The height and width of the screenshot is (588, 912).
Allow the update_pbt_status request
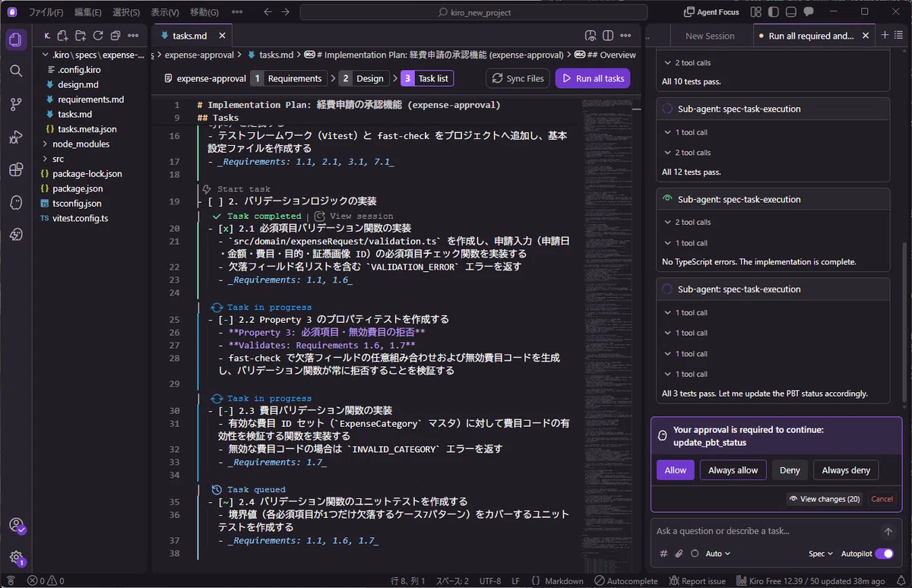tap(676, 470)
